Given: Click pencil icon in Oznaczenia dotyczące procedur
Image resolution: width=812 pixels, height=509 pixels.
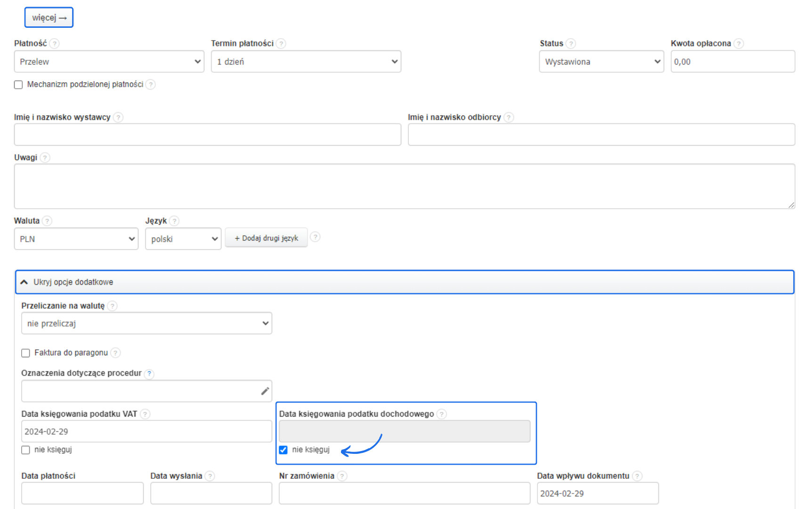Looking at the screenshot, I should tap(265, 391).
